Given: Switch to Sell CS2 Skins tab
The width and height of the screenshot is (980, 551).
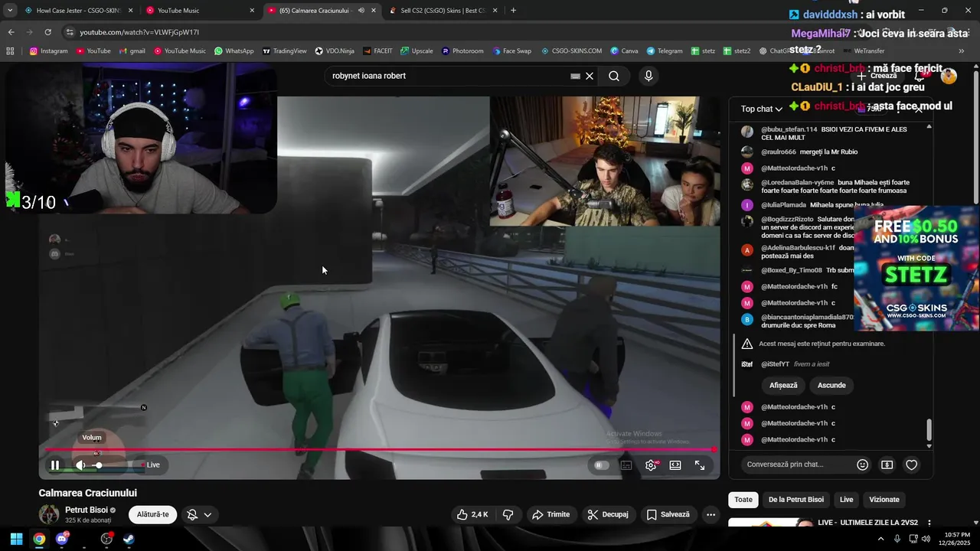Looking at the screenshot, I should click(443, 11).
